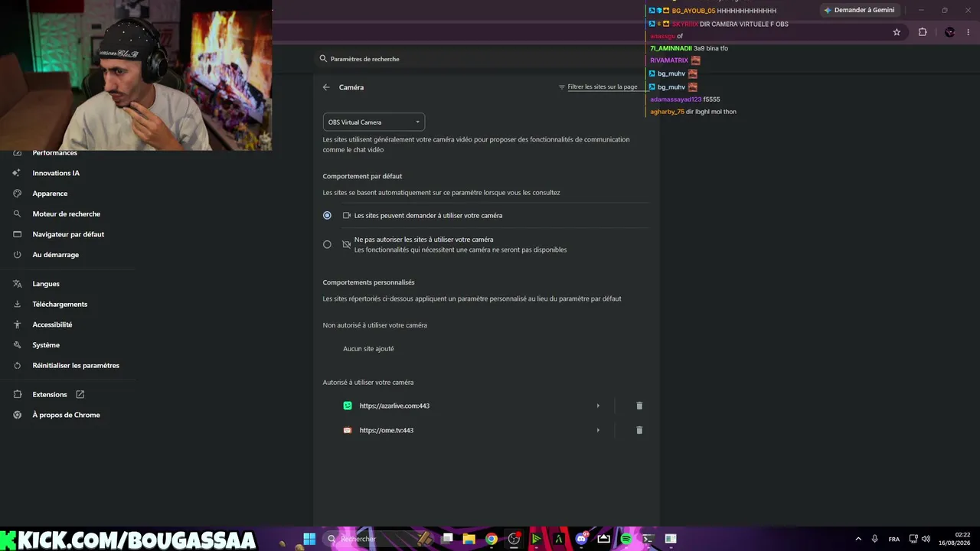Open the Windows Start menu
The height and width of the screenshot is (551, 980).
point(309,539)
